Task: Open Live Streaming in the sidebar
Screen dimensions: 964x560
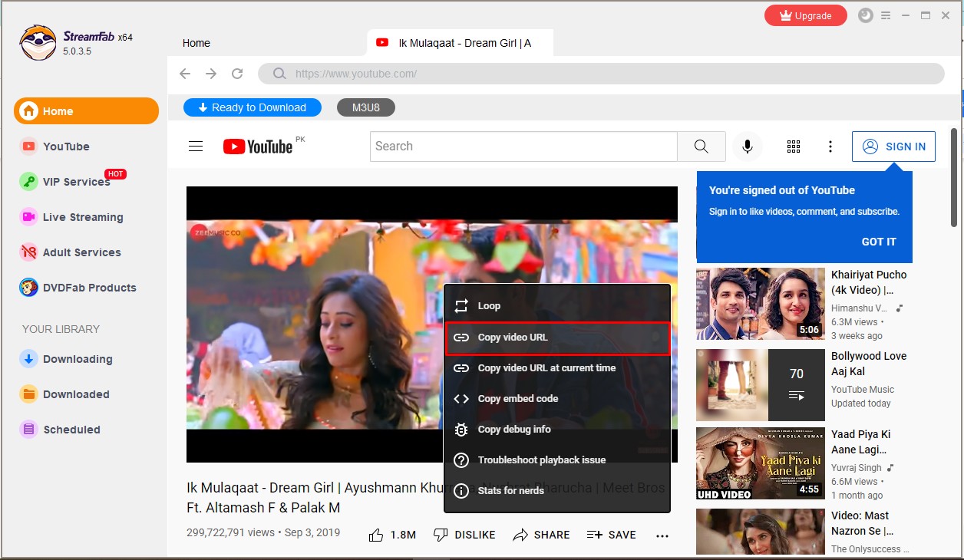Action: [x=72, y=217]
